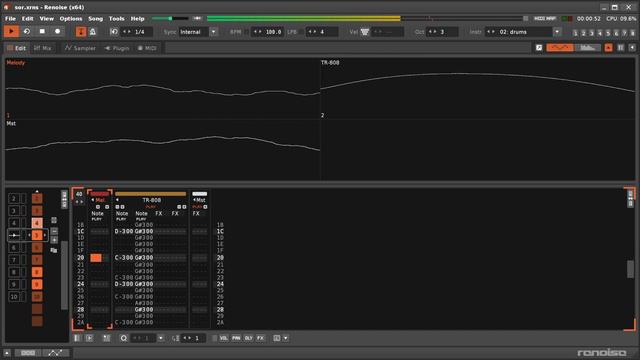Select pattern sequence slot 8

[37, 272]
